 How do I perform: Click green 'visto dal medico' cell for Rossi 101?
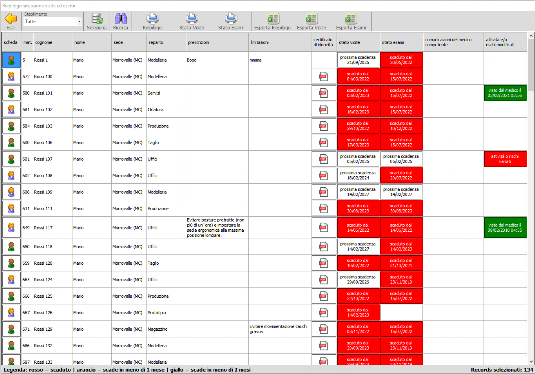tap(505, 93)
